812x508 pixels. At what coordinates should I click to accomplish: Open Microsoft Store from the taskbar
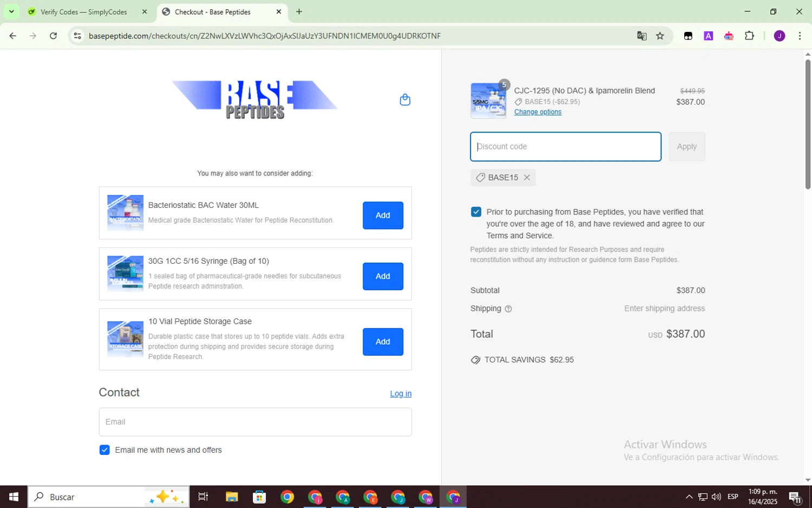click(x=259, y=497)
